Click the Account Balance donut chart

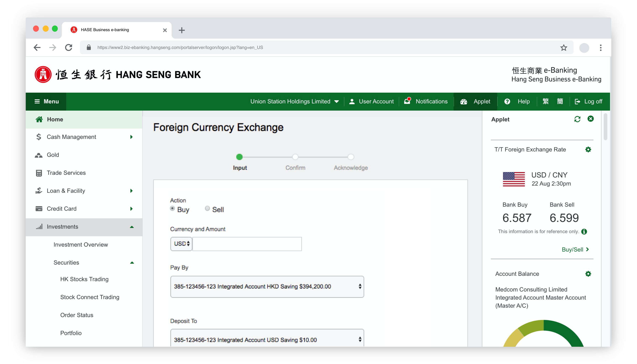point(544,334)
